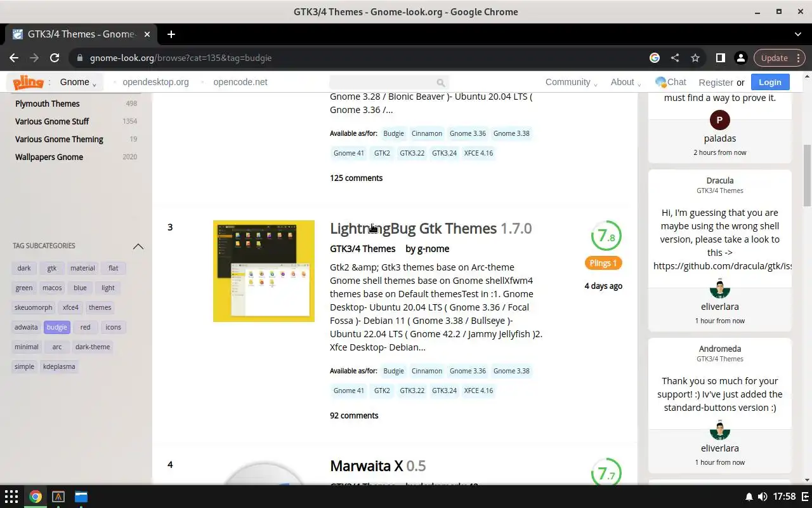Open Chat with the globe icon
The height and width of the screenshot is (508, 812).
[671, 82]
